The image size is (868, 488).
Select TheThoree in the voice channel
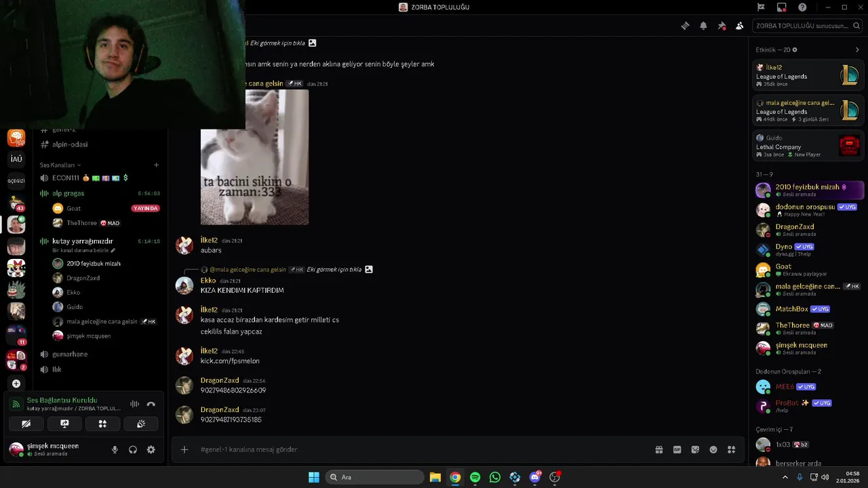pyautogui.click(x=106, y=223)
